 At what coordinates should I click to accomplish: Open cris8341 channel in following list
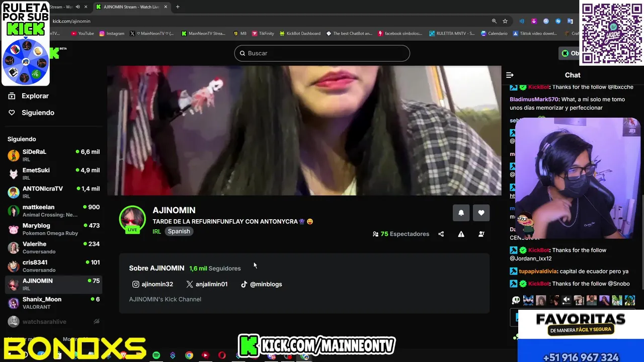click(x=53, y=265)
